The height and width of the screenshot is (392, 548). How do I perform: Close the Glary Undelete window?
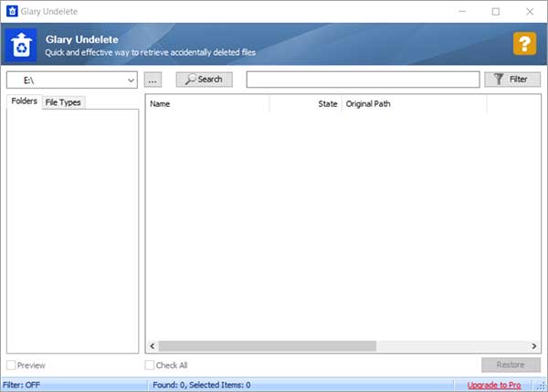tap(530, 12)
